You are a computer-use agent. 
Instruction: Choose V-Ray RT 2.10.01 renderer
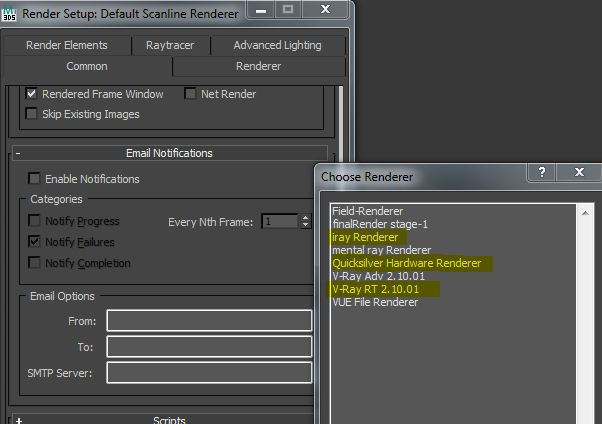(375, 289)
